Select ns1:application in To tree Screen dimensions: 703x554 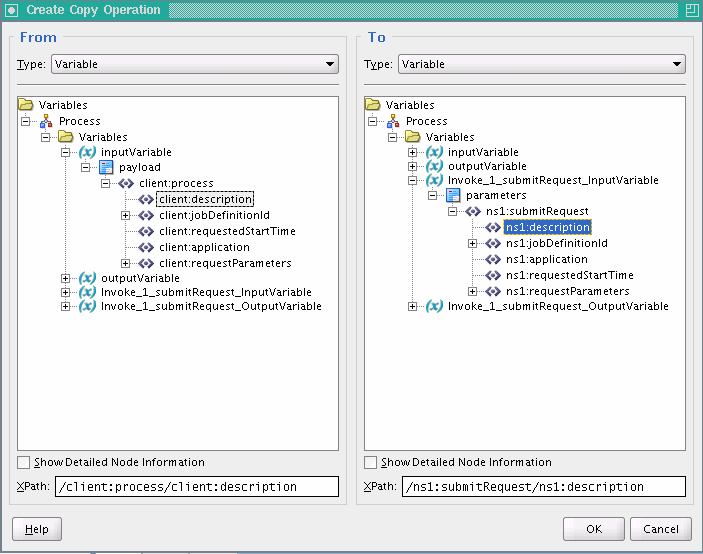[x=547, y=260]
